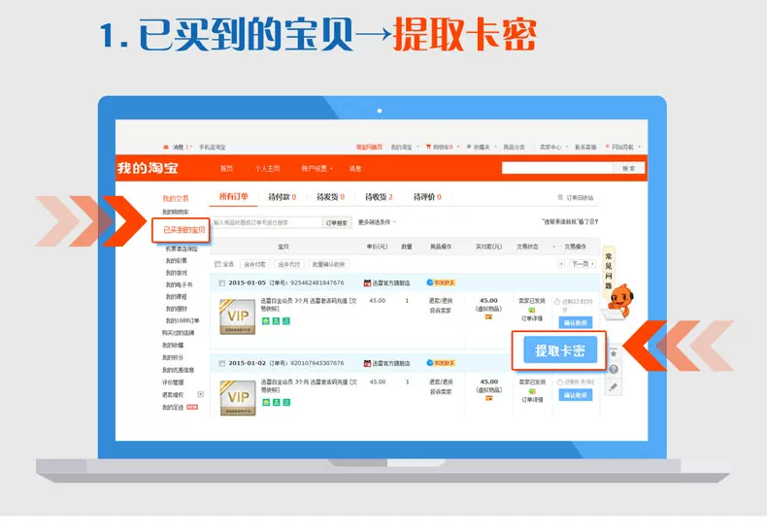
Task: Open 已买到的宝贝 in the sidebar
Action: pyautogui.click(x=183, y=230)
